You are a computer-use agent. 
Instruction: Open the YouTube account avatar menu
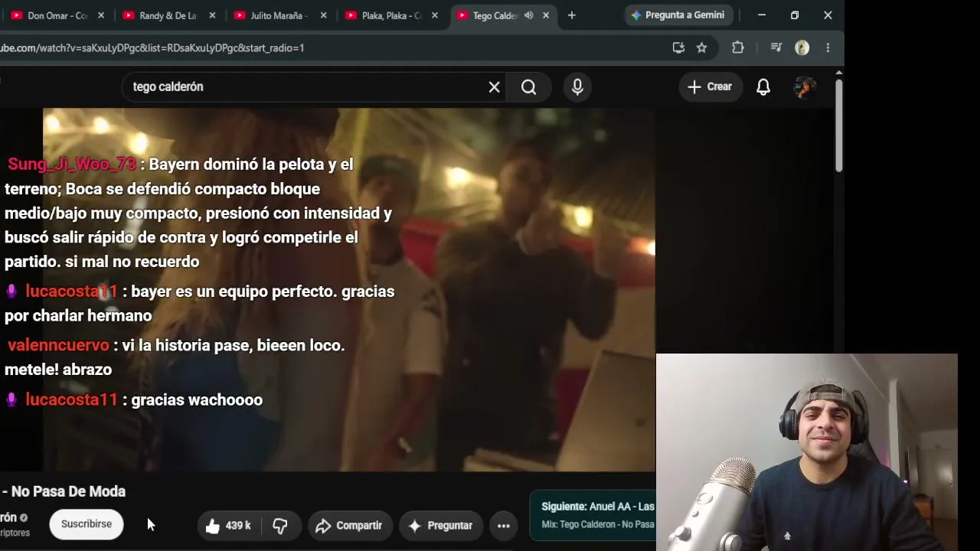click(x=804, y=87)
